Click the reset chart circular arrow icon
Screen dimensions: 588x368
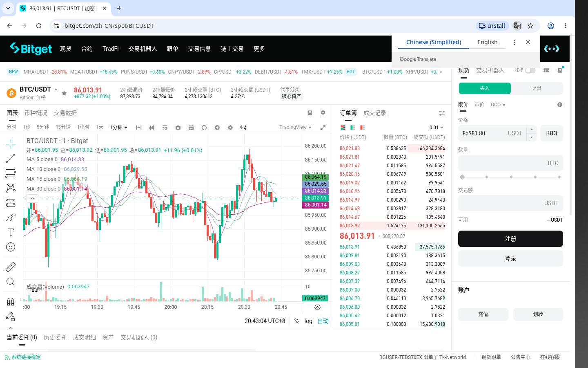tap(204, 128)
